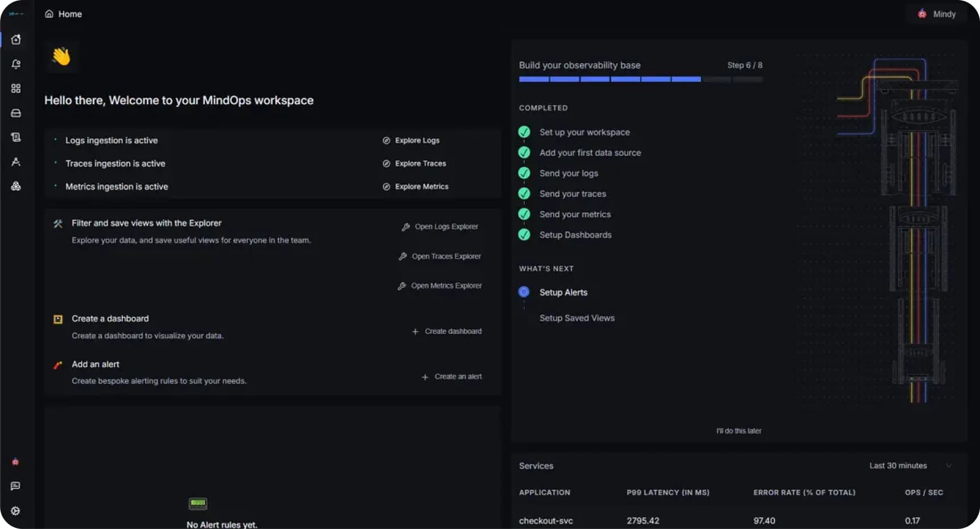Select Setup Dashboards completed step label

[x=575, y=235]
